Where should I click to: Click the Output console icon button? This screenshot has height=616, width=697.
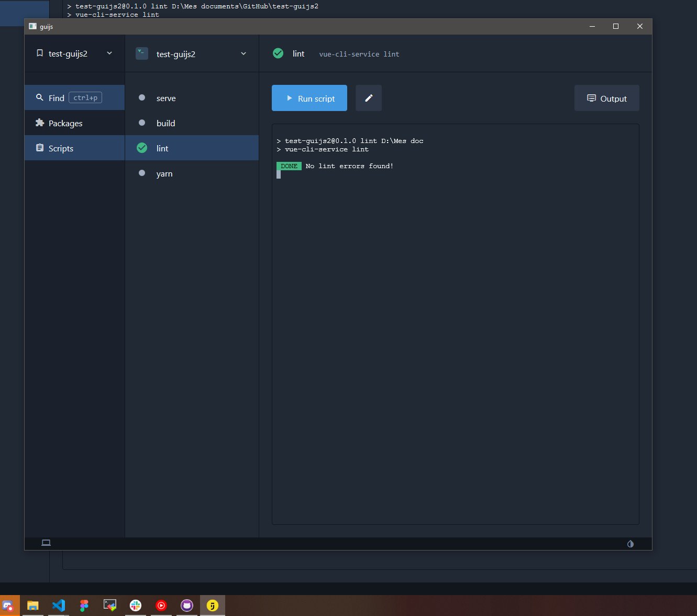pyautogui.click(x=591, y=98)
